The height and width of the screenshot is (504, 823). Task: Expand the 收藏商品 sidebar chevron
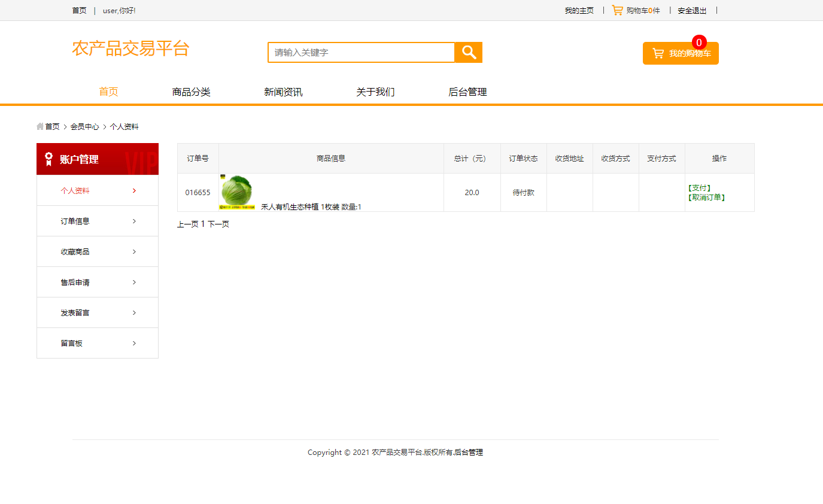coord(134,251)
